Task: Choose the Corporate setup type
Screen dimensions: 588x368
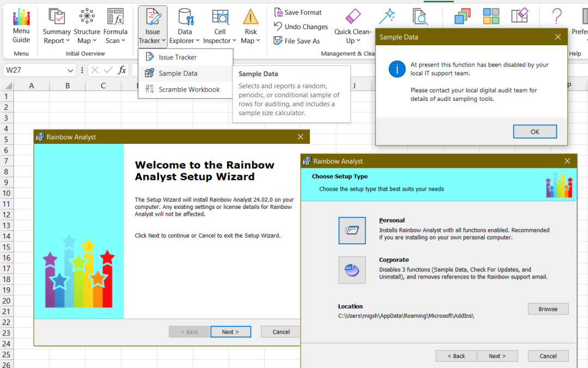Action: [x=352, y=270]
